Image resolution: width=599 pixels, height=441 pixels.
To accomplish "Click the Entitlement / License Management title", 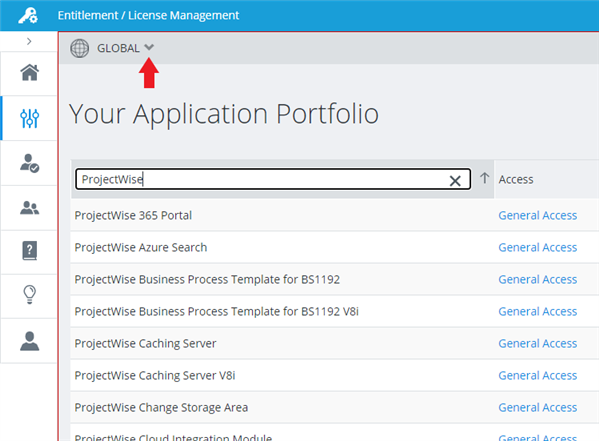I will point(148,15).
